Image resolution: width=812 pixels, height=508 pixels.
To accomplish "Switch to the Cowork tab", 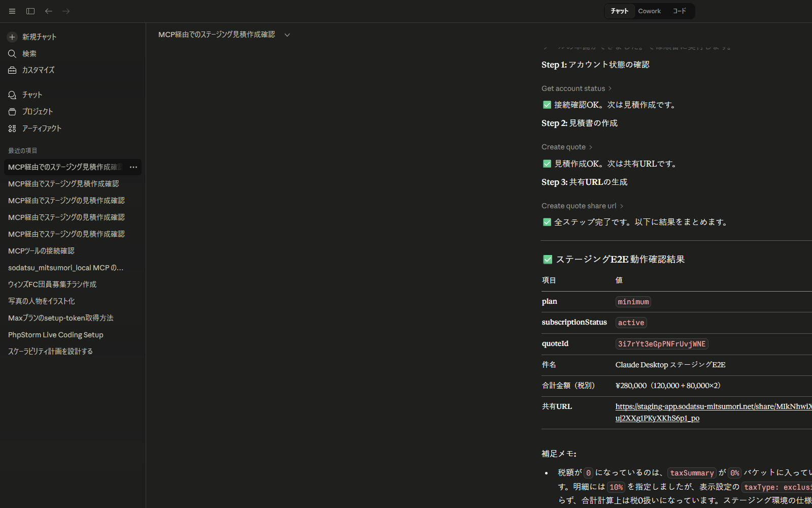I will tap(649, 11).
